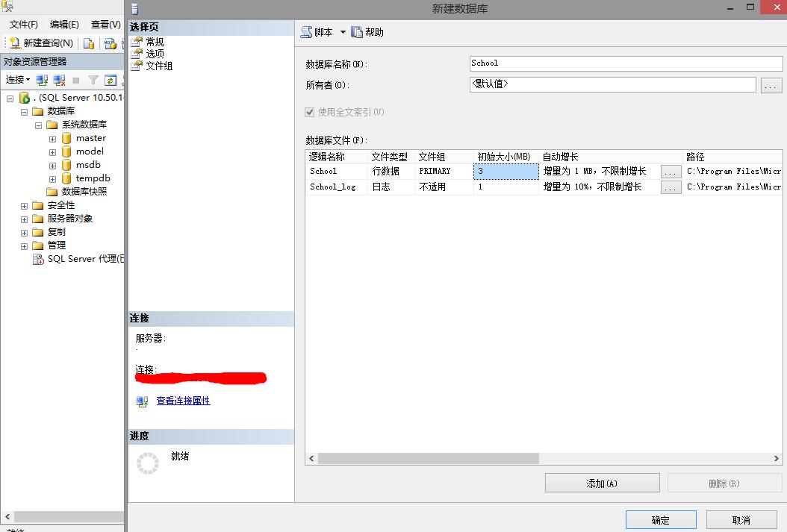Click the 数据库名称 field showing School
The width and height of the screenshot is (787, 532).
pyautogui.click(x=625, y=63)
